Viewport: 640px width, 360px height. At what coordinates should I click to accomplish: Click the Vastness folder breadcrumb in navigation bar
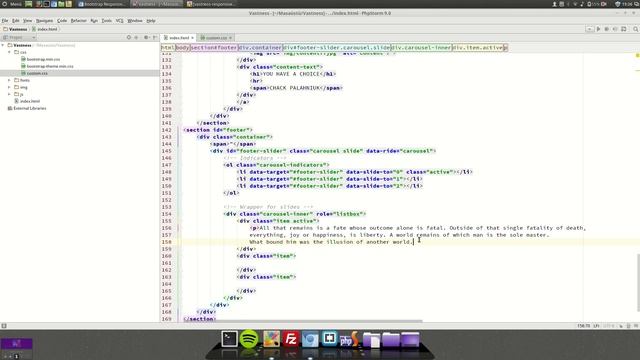pyautogui.click(x=15, y=29)
